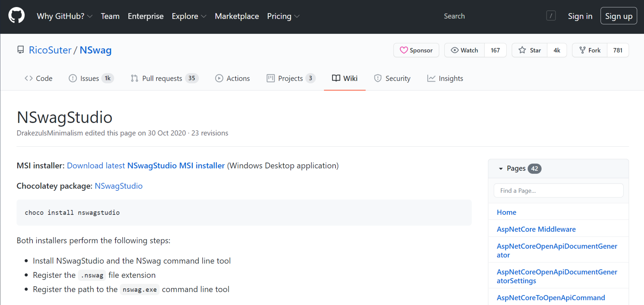Open the NSwag repository link

pos(96,50)
